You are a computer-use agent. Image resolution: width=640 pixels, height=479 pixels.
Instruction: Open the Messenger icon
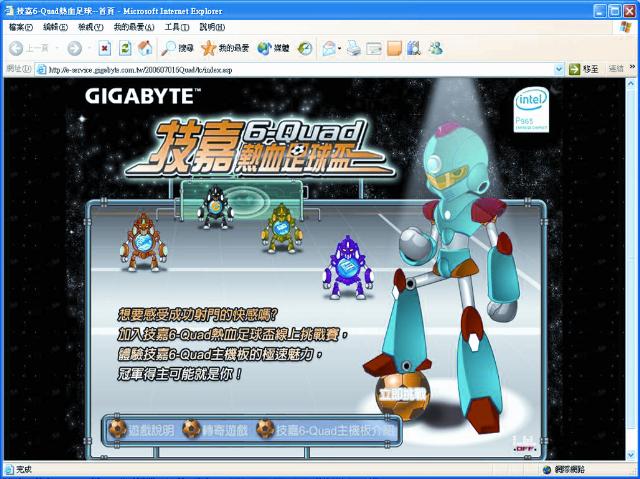[436, 49]
